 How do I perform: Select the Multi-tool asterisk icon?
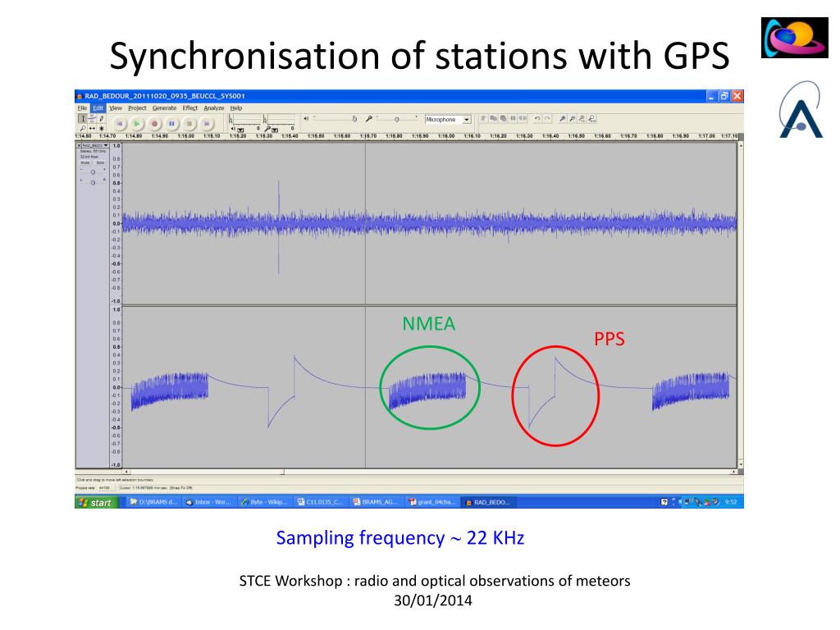(101, 129)
